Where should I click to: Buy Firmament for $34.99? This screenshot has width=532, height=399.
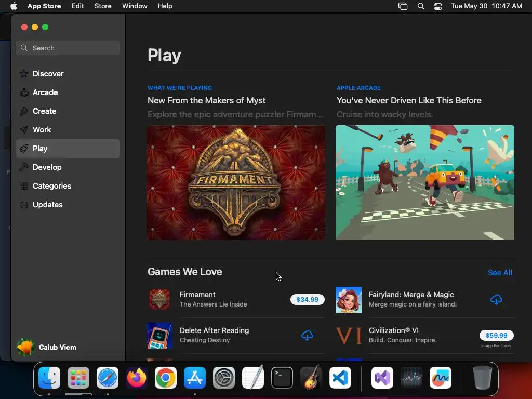308,300
